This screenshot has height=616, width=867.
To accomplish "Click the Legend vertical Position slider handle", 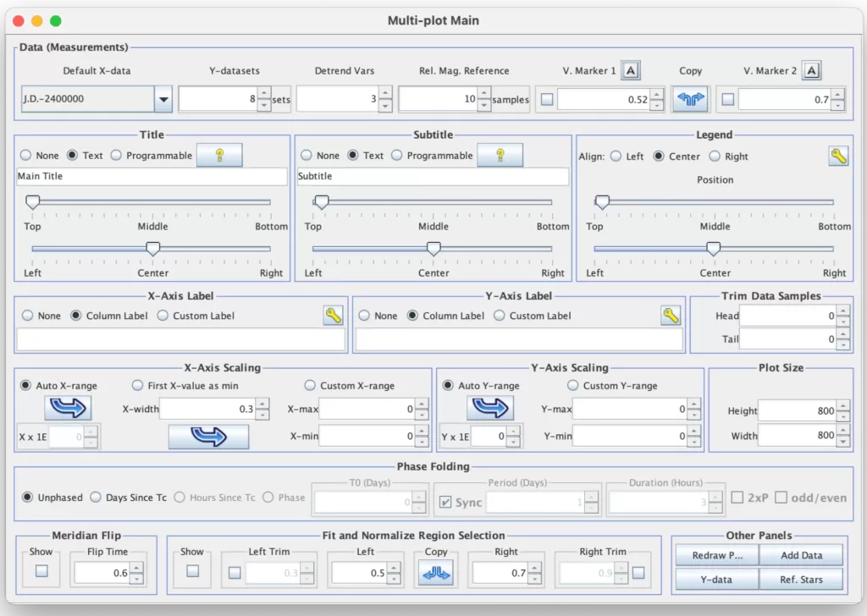I will pyautogui.click(x=602, y=202).
